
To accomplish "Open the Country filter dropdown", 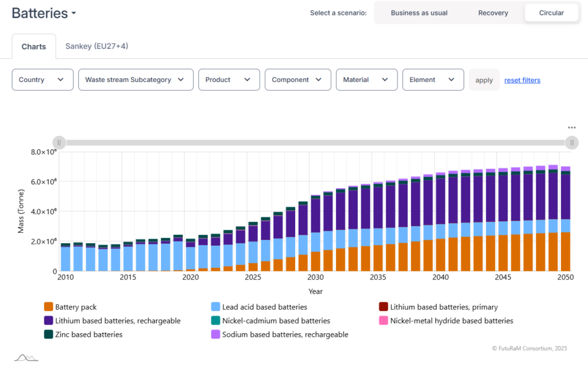I will [42, 80].
